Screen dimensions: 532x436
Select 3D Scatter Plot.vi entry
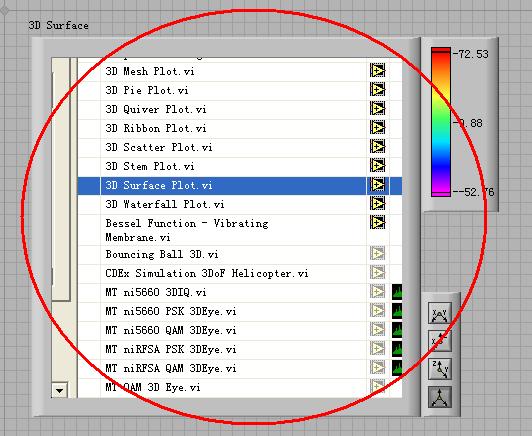point(159,147)
